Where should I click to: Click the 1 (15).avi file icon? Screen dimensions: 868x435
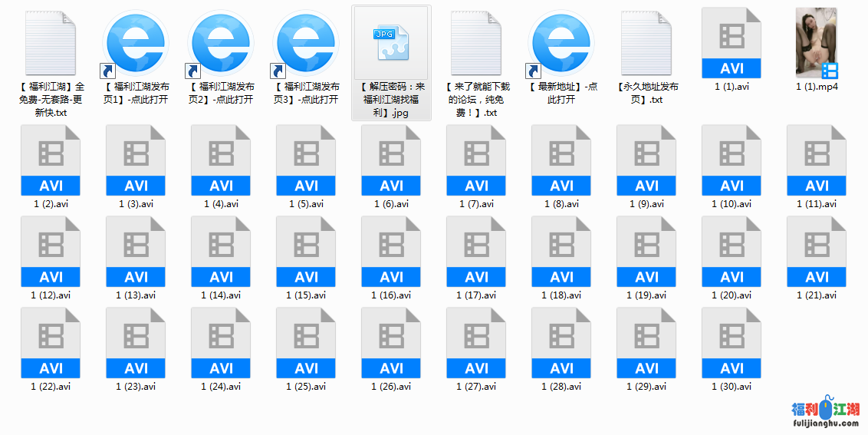pyautogui.click(x=306, y=251)
